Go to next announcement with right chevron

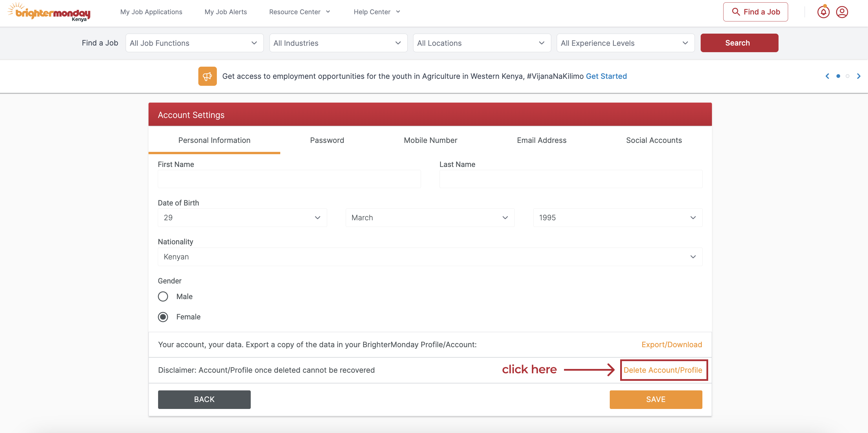(x=858, y=76)
